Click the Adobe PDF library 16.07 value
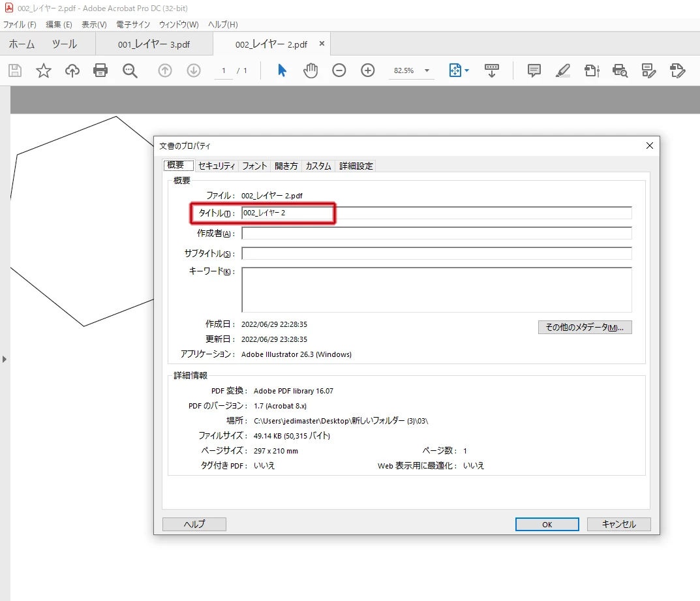The width and height of the screenshot is (700, 601). click(294, 391)
